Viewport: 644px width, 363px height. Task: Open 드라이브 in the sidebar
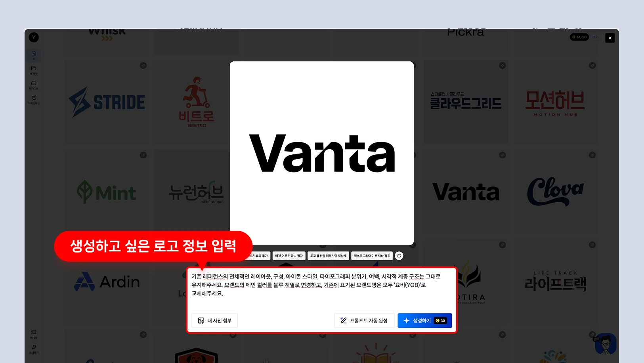tap(34, 85)
